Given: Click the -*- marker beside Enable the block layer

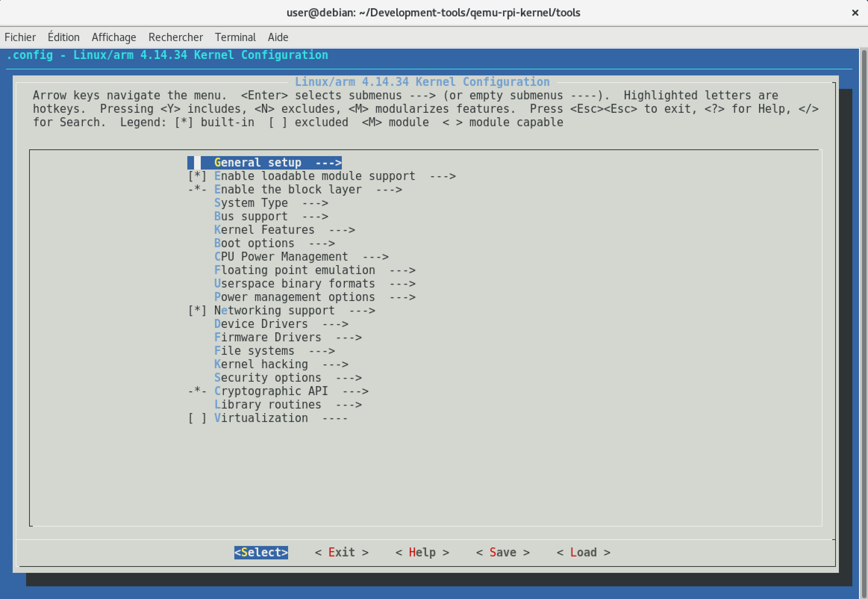Looking at the screenshot, I should (197, 190).
